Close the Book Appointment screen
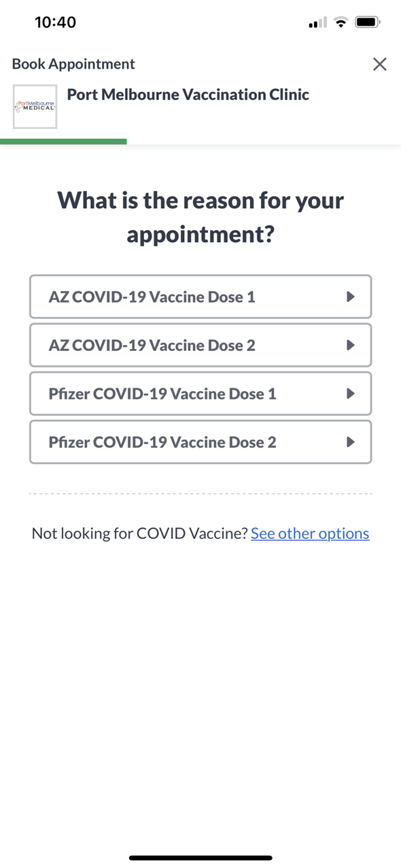The width and height of the screenshot is (401, 868). (380, 64)
